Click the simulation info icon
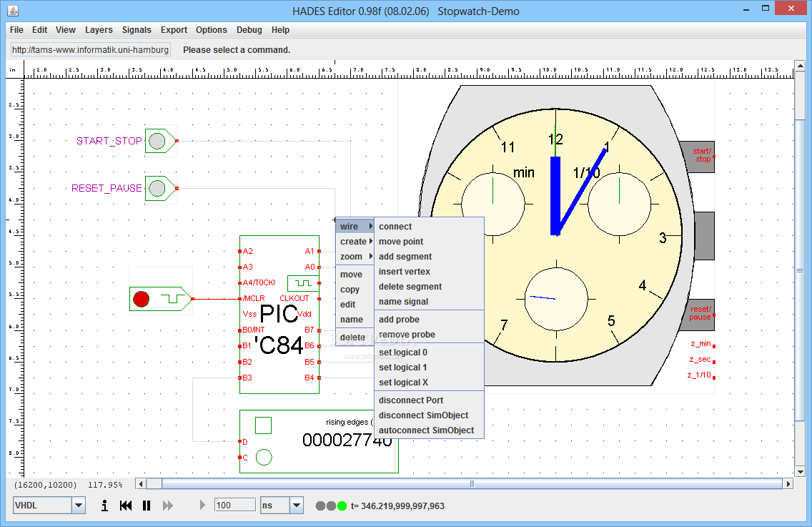The width and height of the screenshot is (812, 527). tap(104, 506)
